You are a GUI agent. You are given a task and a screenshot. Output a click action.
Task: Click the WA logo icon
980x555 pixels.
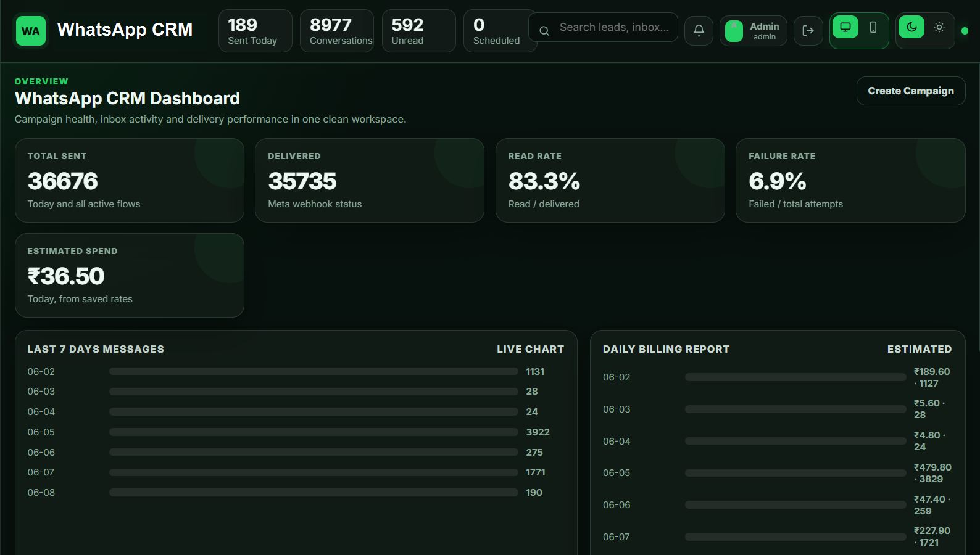(31, 31)
